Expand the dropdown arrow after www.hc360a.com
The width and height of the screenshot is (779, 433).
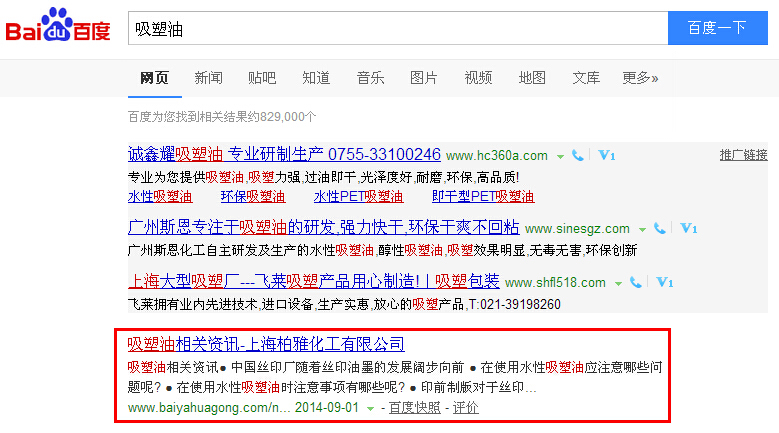[560, 156]
